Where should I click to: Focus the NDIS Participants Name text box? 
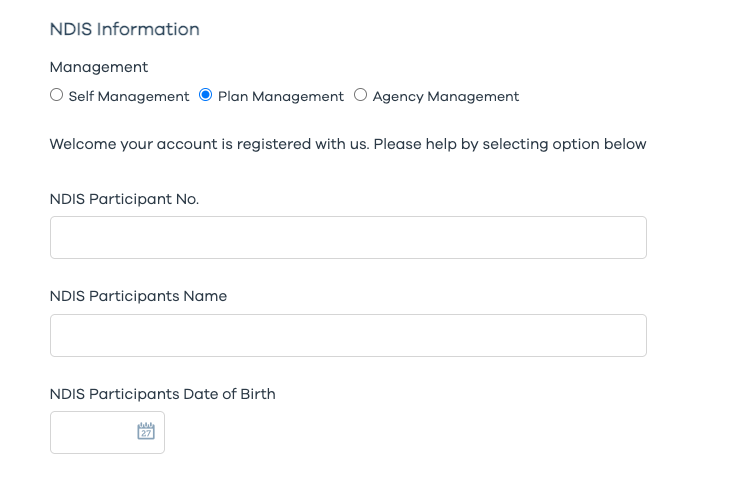coord(348,336)
